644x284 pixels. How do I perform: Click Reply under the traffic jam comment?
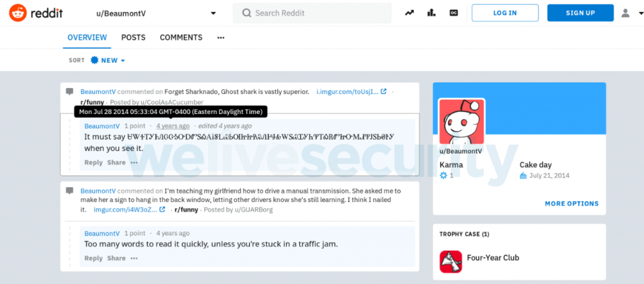pos(93,258)
